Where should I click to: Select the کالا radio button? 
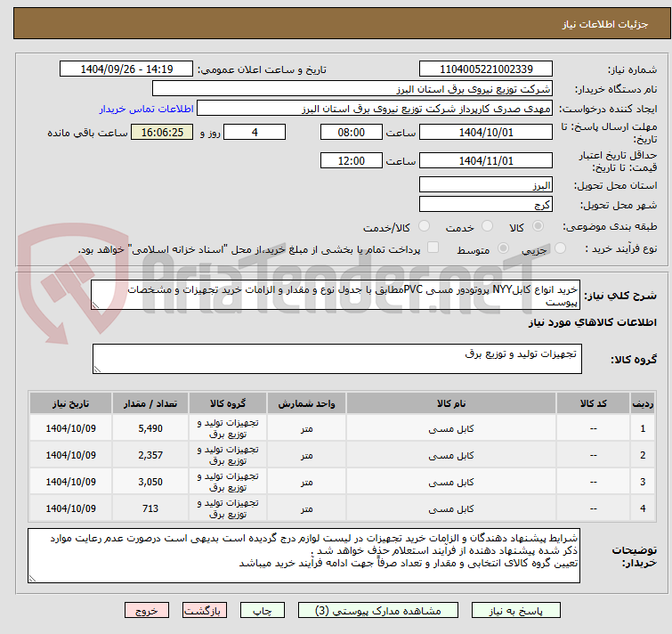[x=538, y=226]
